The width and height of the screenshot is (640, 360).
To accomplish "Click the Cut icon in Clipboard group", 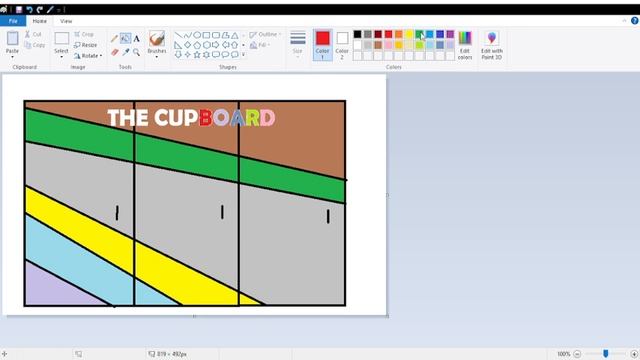I will click(x=27, y=34).
